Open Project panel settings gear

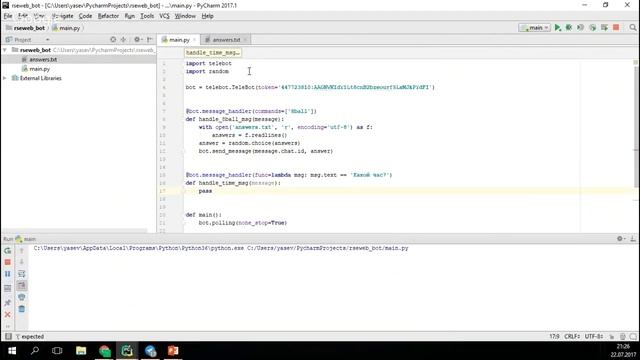click(x=138, y=40)
